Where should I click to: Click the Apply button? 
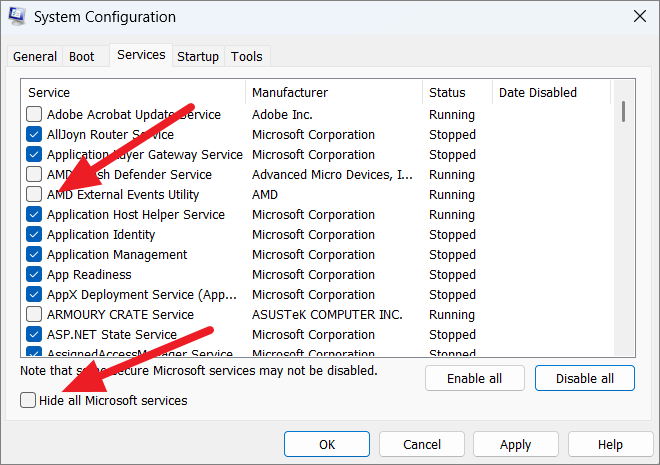click(x=516, y=444)
